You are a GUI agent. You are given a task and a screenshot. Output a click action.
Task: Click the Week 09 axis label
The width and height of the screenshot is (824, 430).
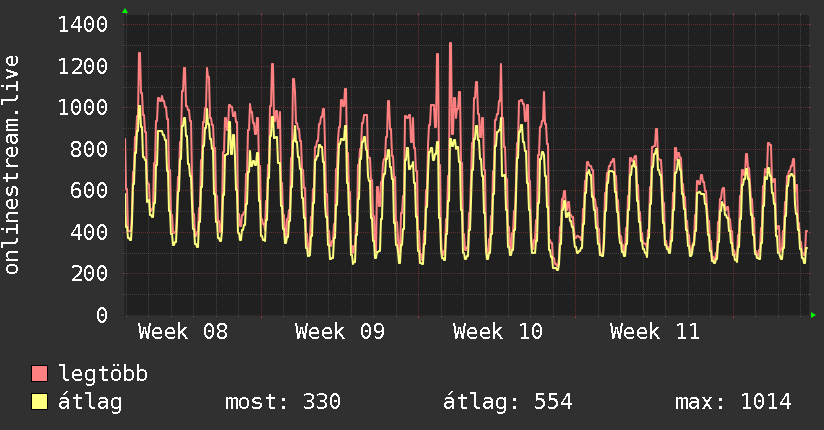(x=340, y=332)
